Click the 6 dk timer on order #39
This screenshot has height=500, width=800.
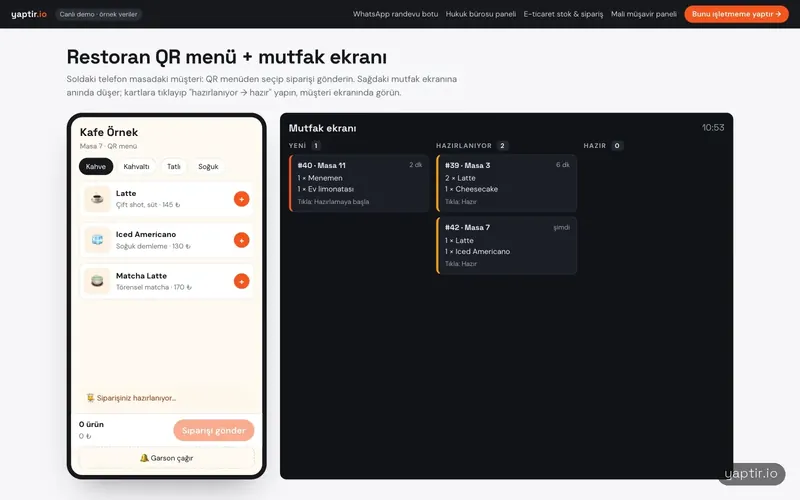(563, 165)
